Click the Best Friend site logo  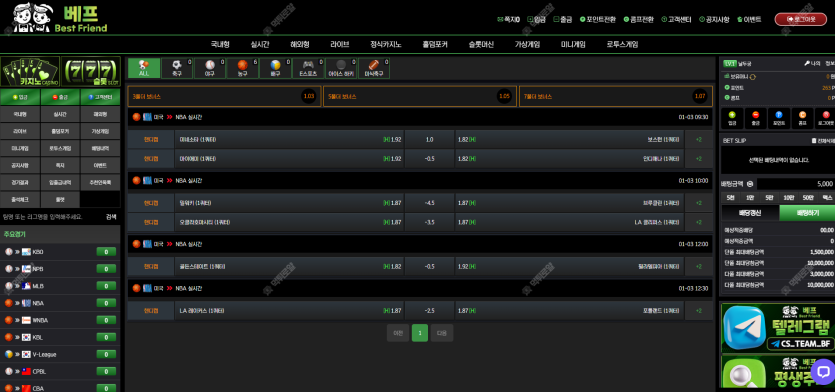pyautogui.click(x=60, y=18)
